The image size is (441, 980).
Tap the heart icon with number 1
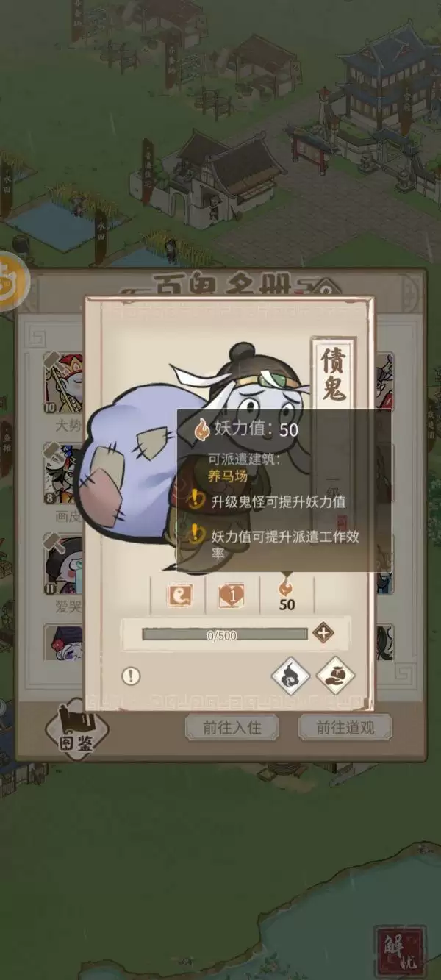click(x=232, y=595)
